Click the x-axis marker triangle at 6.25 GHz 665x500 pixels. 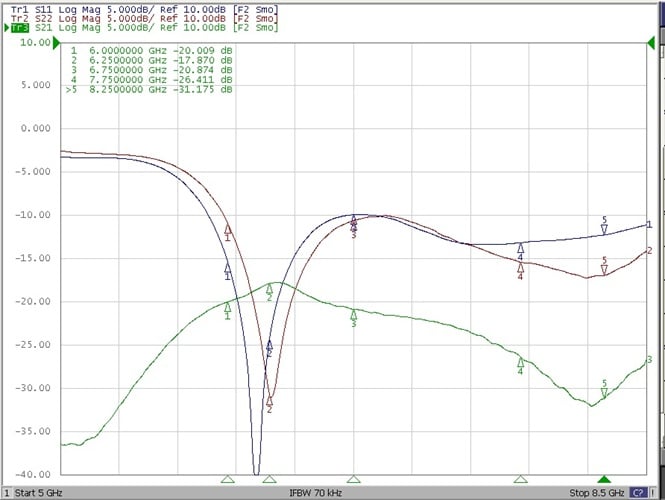(x=269, y=479)
